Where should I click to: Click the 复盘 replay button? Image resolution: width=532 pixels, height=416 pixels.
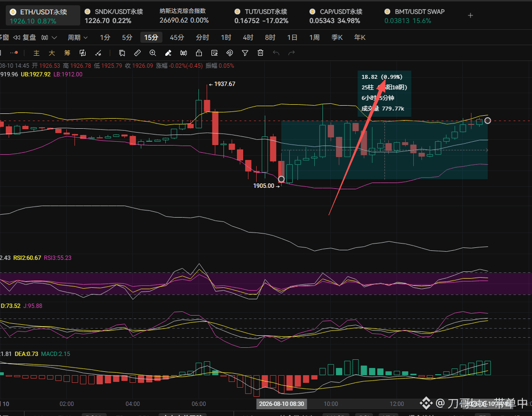point(25,37)
